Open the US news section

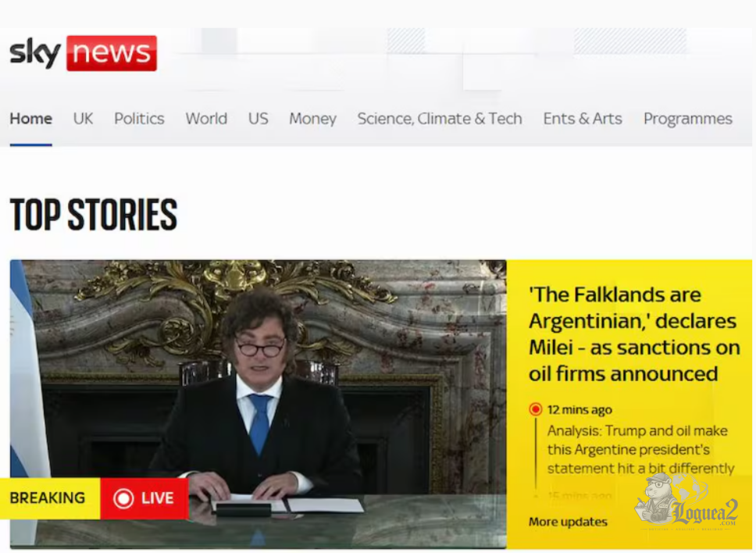click(259, 119)
